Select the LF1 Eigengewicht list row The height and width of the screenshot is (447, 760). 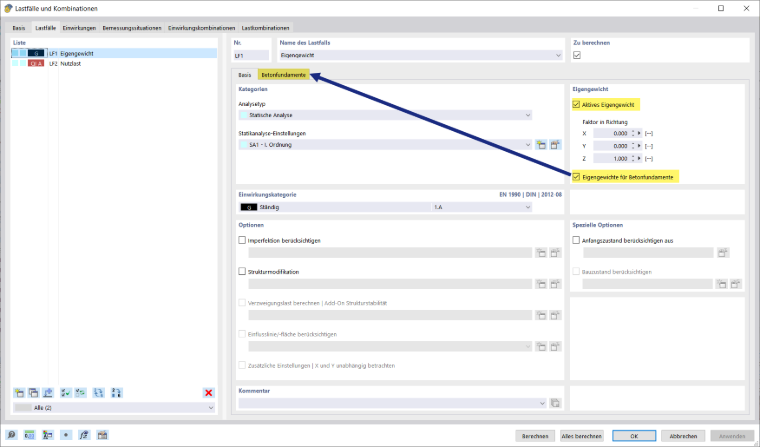click(x=114, y=53)
